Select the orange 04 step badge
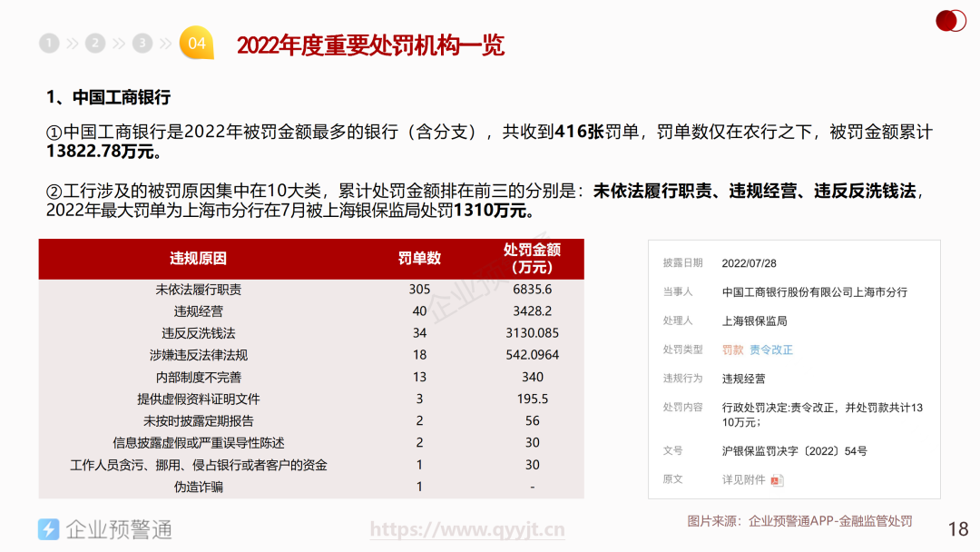This screenshot has height=552, width=980. (196, 43)
